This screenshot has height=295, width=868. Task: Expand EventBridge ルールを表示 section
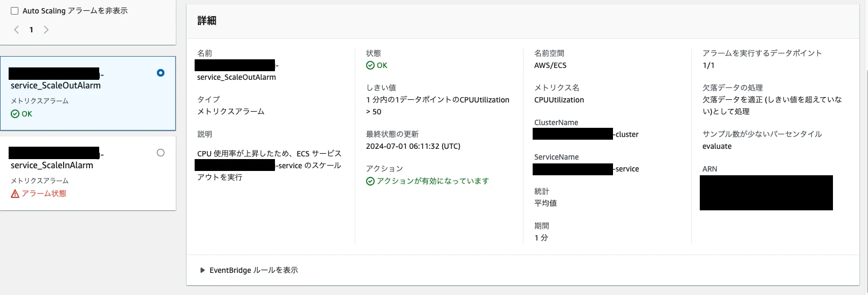click(249, 270)
